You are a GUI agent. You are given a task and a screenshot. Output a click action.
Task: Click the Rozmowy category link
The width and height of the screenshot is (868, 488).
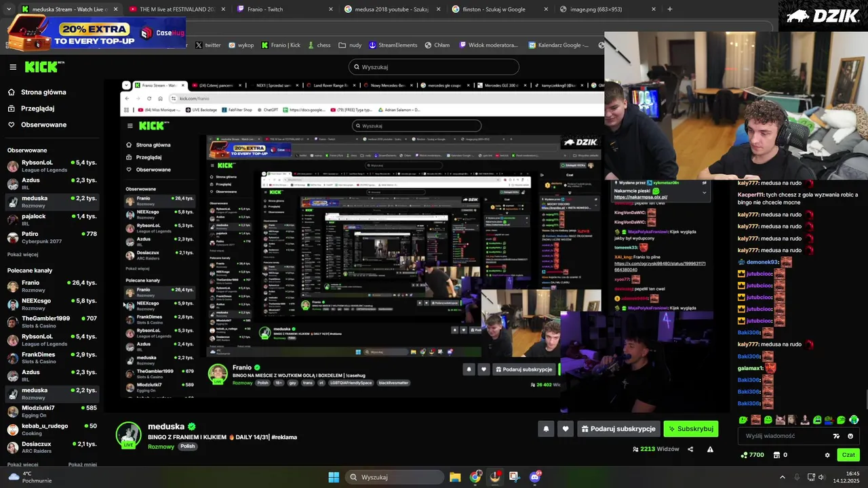click(x=161, y=447)
